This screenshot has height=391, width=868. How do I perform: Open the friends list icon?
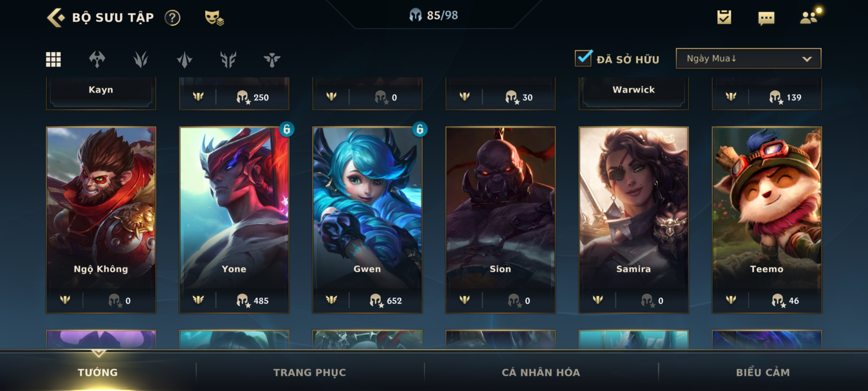pos(810,17)
